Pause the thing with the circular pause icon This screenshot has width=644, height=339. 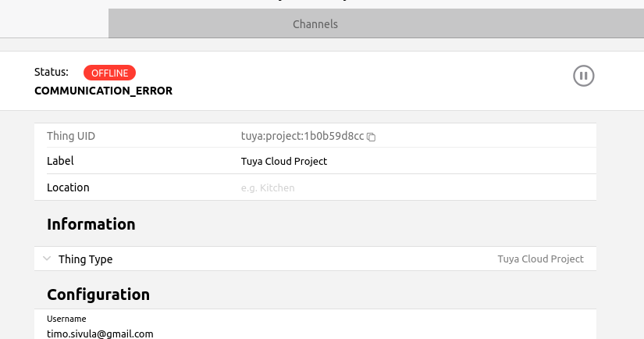[x=583, y=76]
